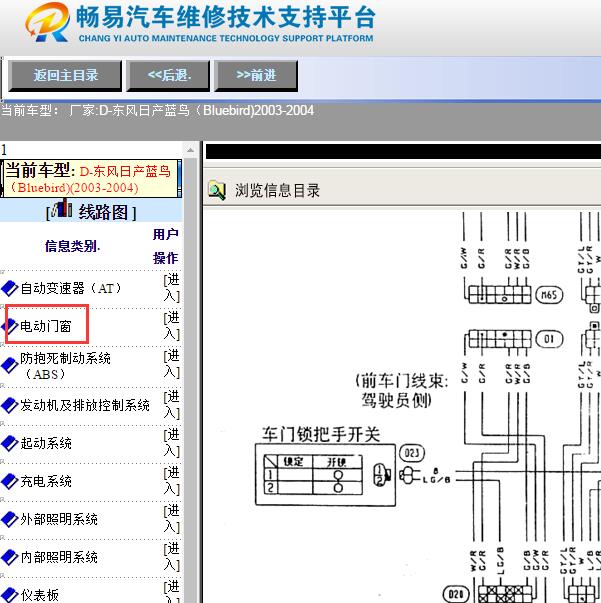Click blue book icon beside 起动系统

click(10, 443)
